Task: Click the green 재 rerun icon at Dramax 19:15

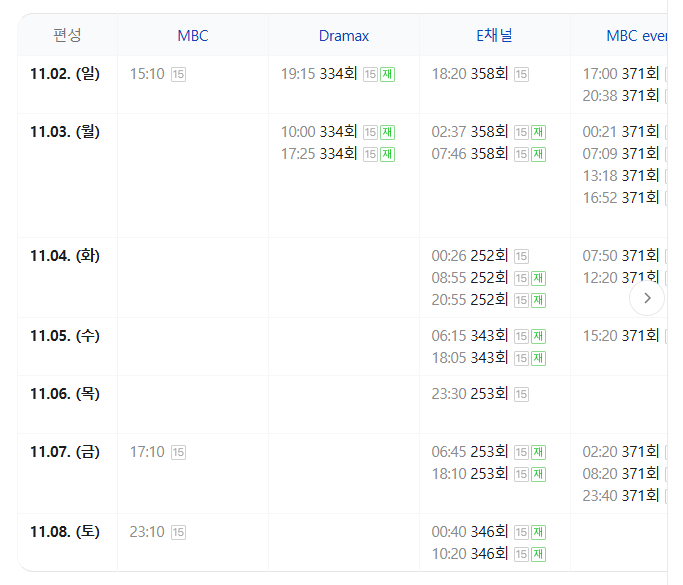Action: (x=387, y=74)
